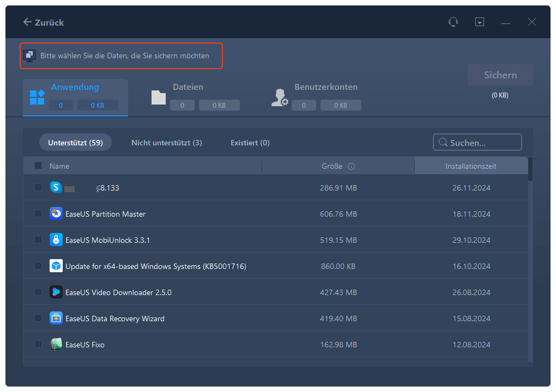Toggle the select-all checkbox beside Name
Screen dimensions: 556x392
click(38, 166)
